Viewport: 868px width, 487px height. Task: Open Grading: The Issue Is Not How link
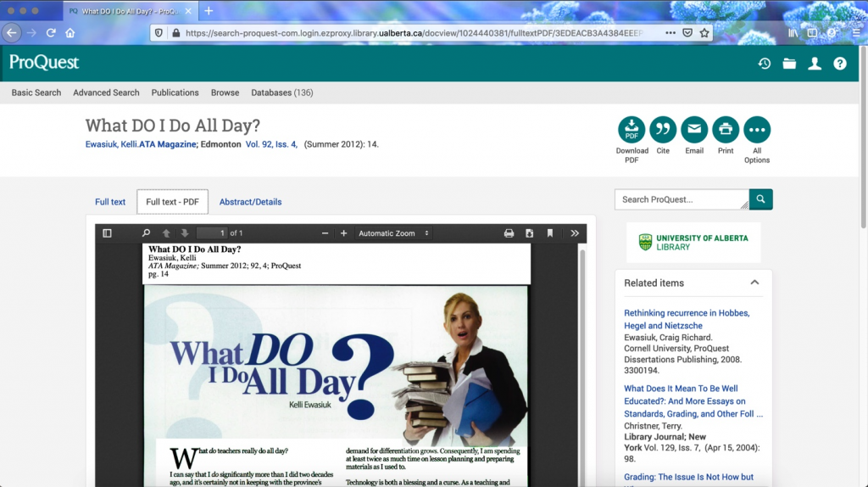(x=688, y=477)
